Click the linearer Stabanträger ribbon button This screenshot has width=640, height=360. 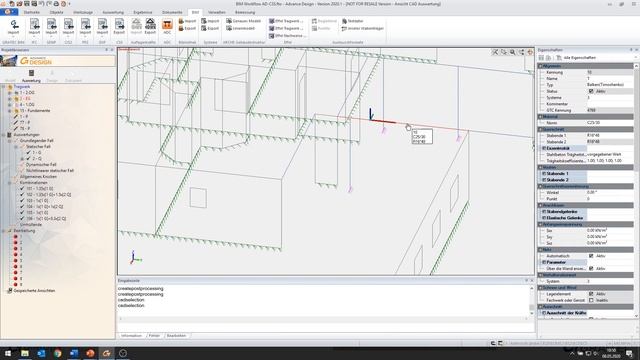click(362, 29)
